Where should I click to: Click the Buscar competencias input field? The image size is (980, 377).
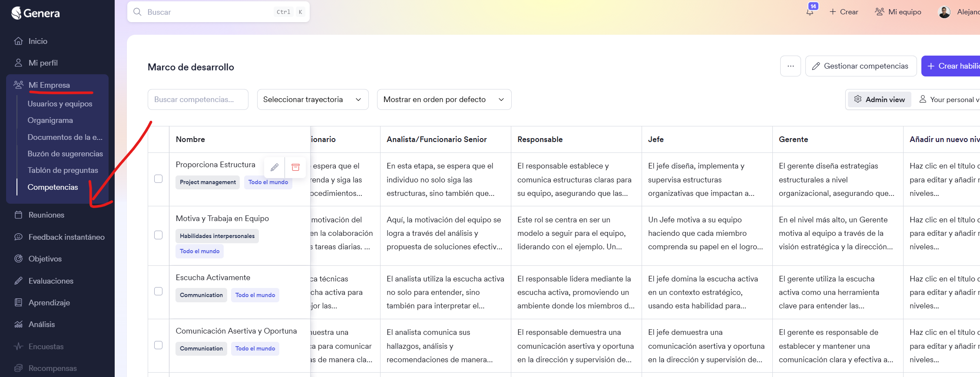pos(198,99)
